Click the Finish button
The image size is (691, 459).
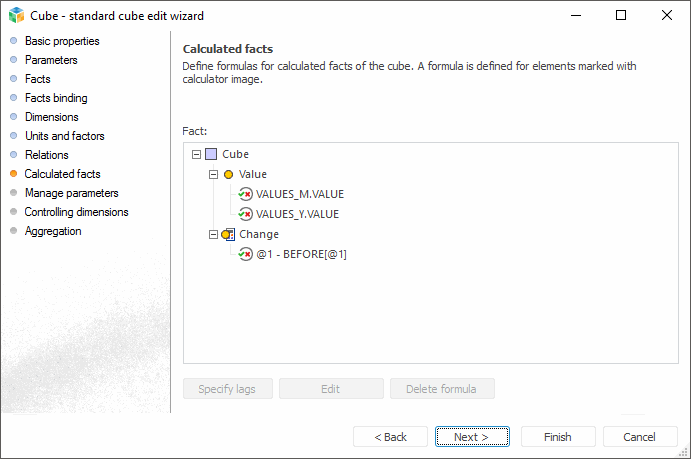557,437
